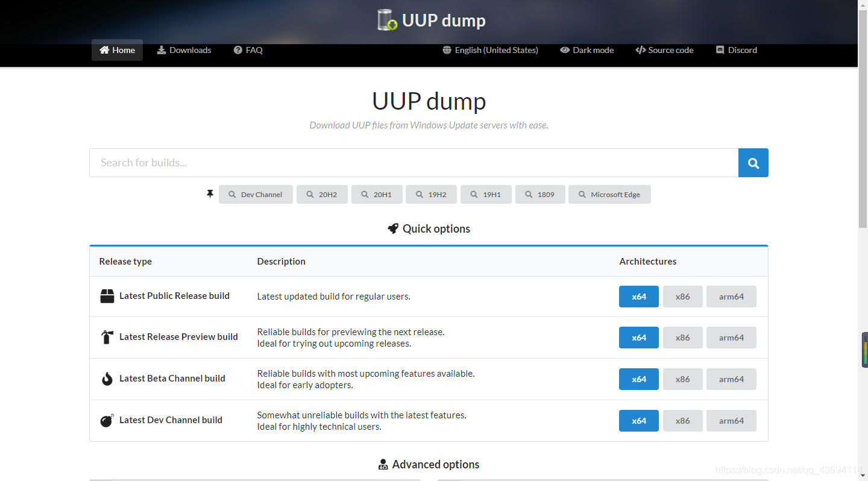Click the Architectures column header
The width and height of the screenshot is (868, 481).
tap(648, 262)
